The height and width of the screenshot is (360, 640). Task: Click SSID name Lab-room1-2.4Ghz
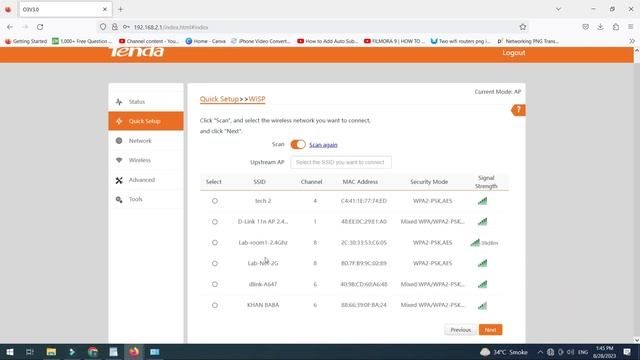263,242
